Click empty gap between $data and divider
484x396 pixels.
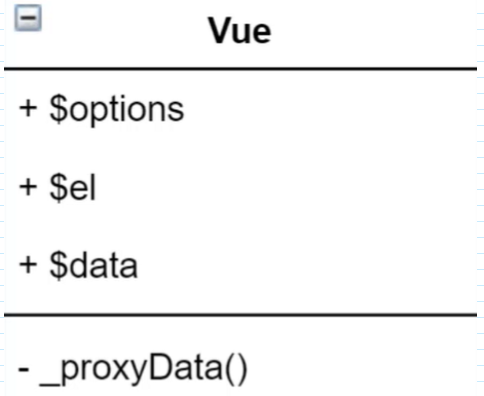(240, 296)
